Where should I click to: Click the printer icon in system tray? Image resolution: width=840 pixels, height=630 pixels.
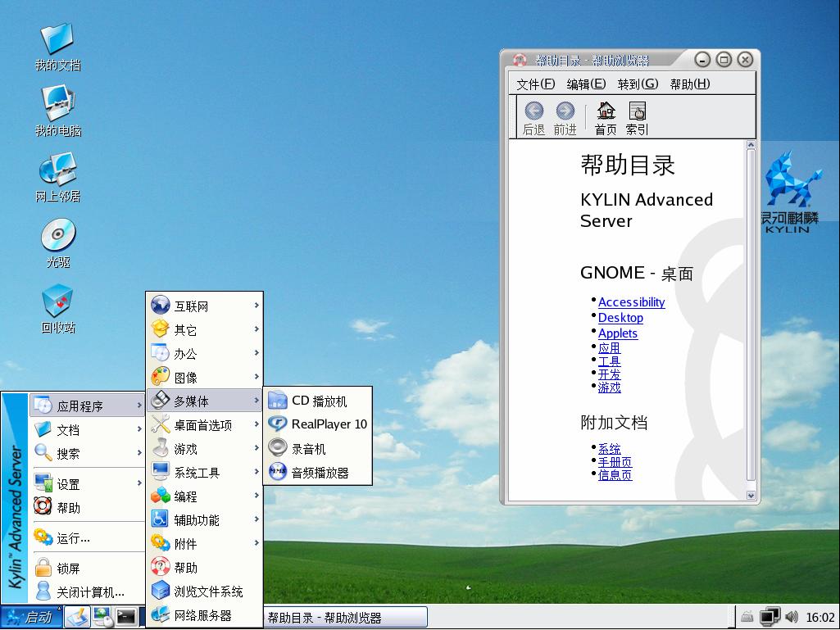[x=748, y=617]
